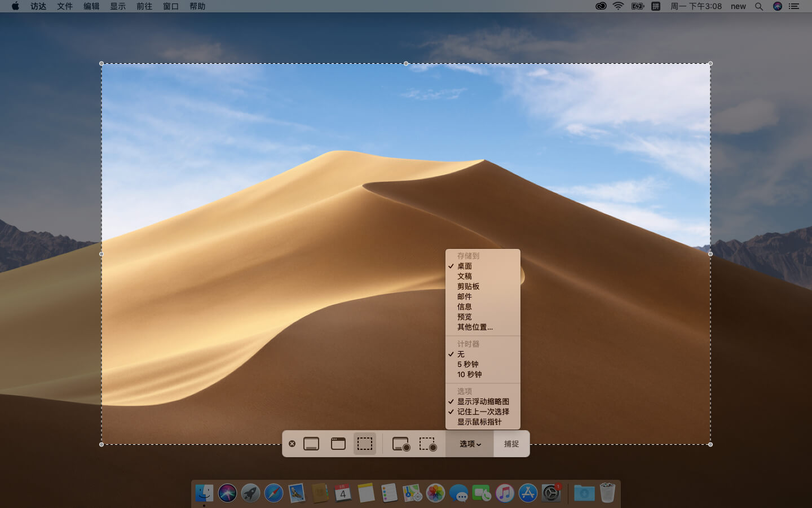Close the screenshot toolbar with the X icon
Screen dimensions: 812x508
pos(292,444)
